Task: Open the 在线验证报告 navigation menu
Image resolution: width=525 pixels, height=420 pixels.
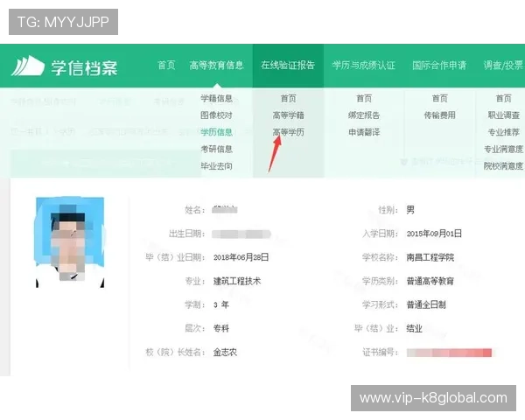Action: (x=288, y=65)
